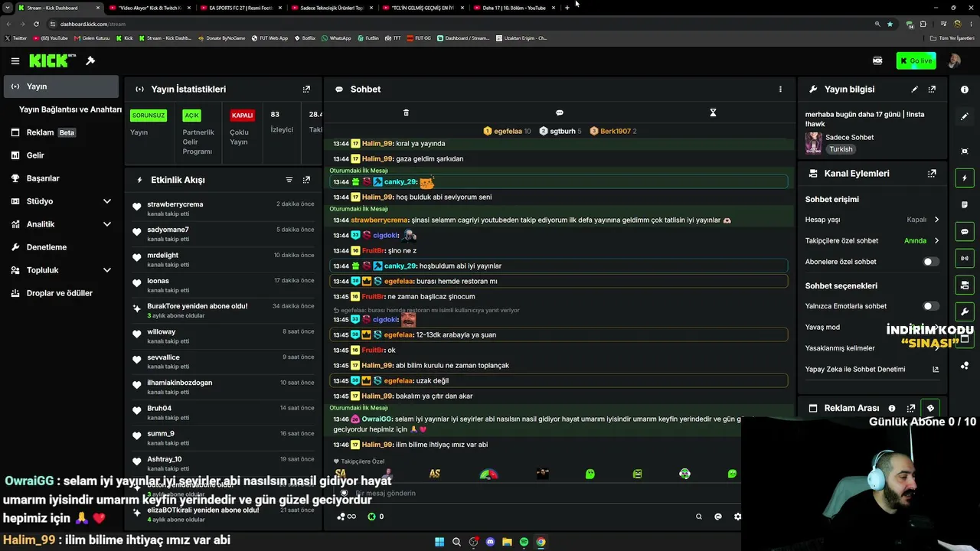Click the BurakTore yeniden abone oldu entry
Viewport: 980px width, 551px height.
[x=222, y=310]
